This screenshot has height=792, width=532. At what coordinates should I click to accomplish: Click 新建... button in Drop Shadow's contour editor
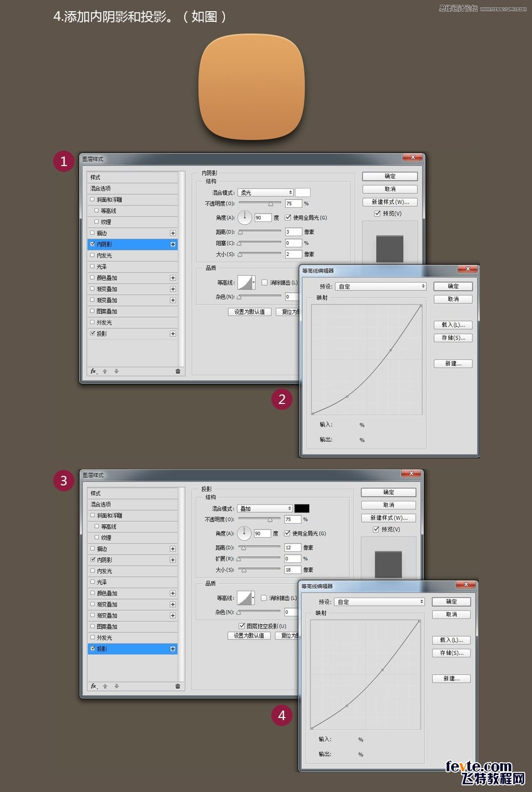pos(452,678)
